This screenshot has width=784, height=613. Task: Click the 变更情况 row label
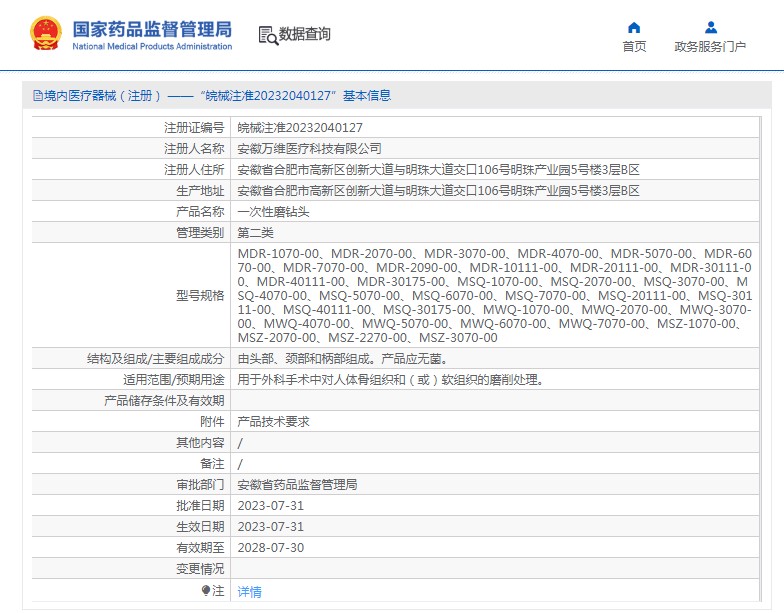click(x=200, y=568)
